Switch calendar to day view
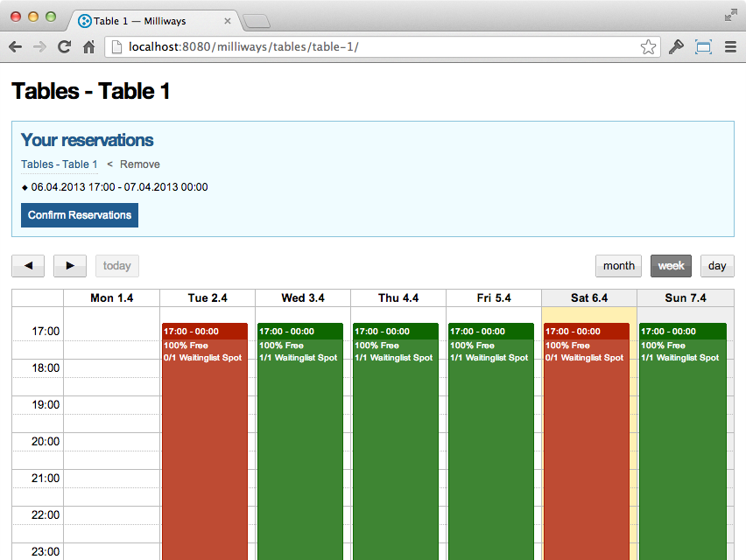Viewport: 746px width, 560px height. [x=717, y=266]
